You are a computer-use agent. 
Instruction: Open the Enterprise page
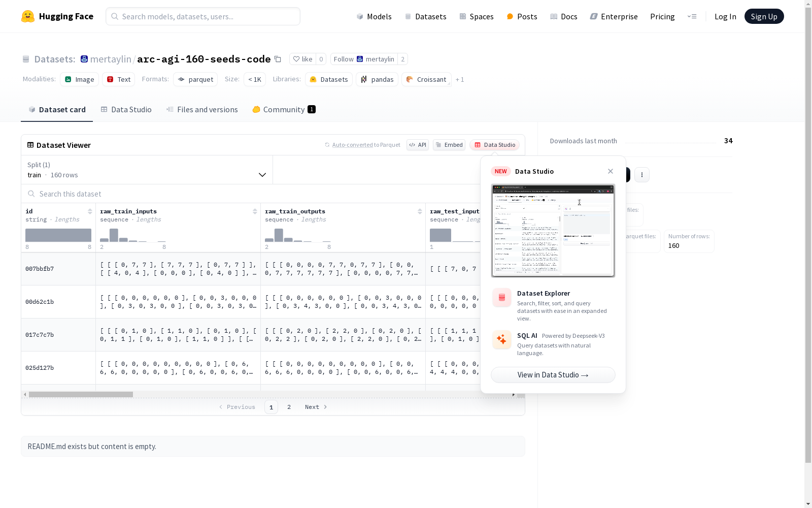(x=614, y=16)
